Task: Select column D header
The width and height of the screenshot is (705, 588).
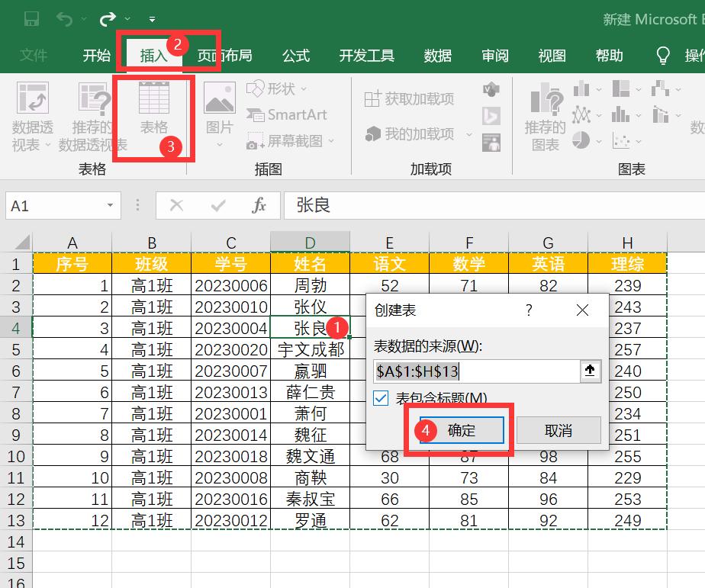Action: [x=310, y=243]
